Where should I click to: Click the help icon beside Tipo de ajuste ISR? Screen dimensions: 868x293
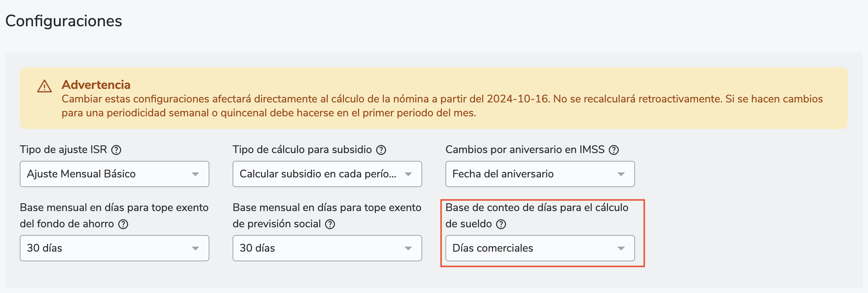[116, 150]
